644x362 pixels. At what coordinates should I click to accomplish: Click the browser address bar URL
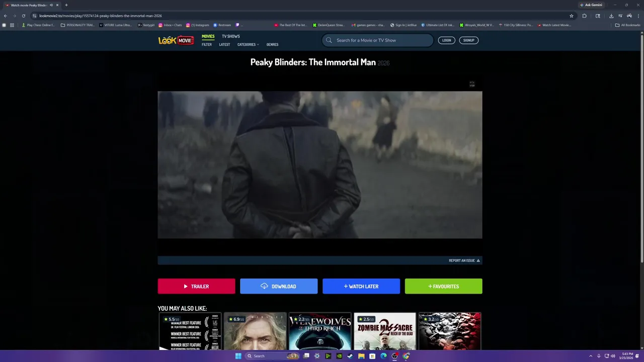[101, 16]
